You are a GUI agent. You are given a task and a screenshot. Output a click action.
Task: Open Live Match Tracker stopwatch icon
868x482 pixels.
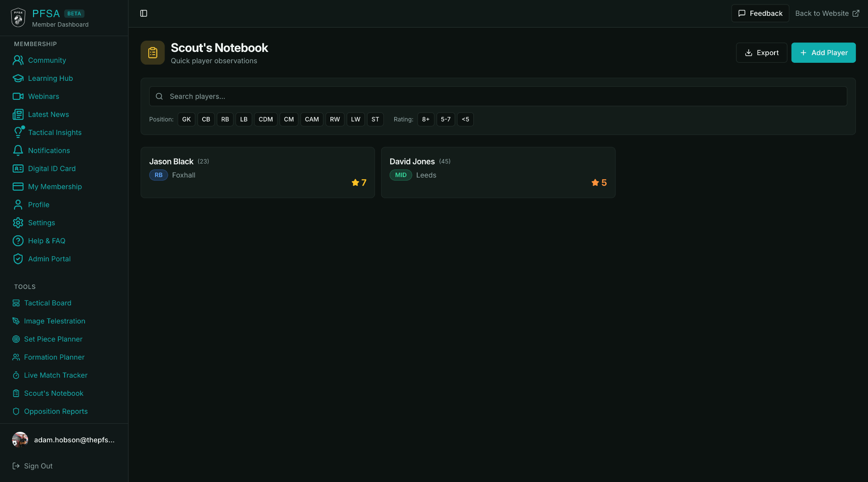[x=16, y=375]
